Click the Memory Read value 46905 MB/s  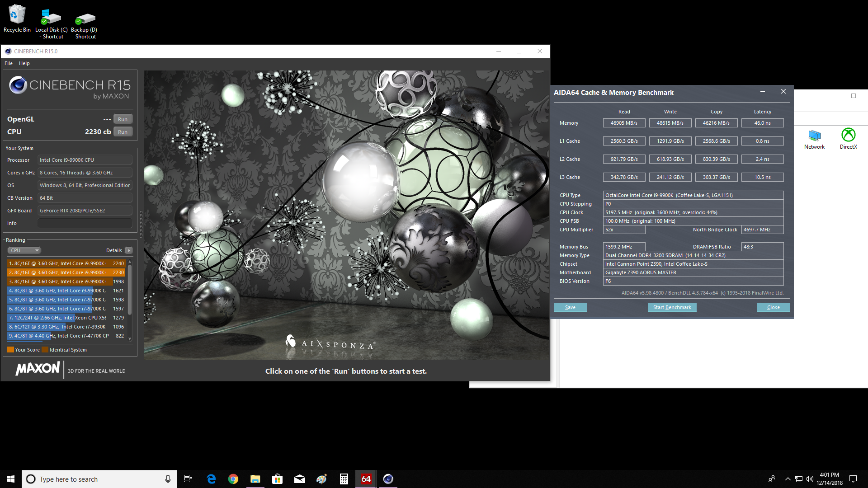coord(624,123)
